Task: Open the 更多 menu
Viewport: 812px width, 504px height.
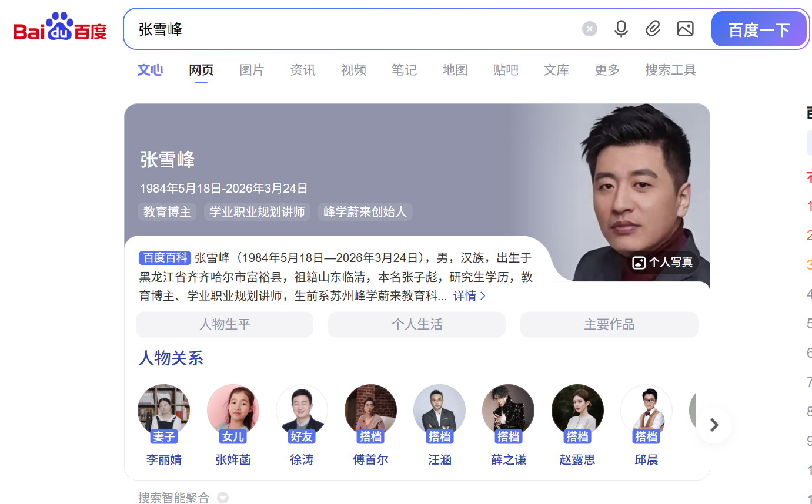Action: coord(607,70)
